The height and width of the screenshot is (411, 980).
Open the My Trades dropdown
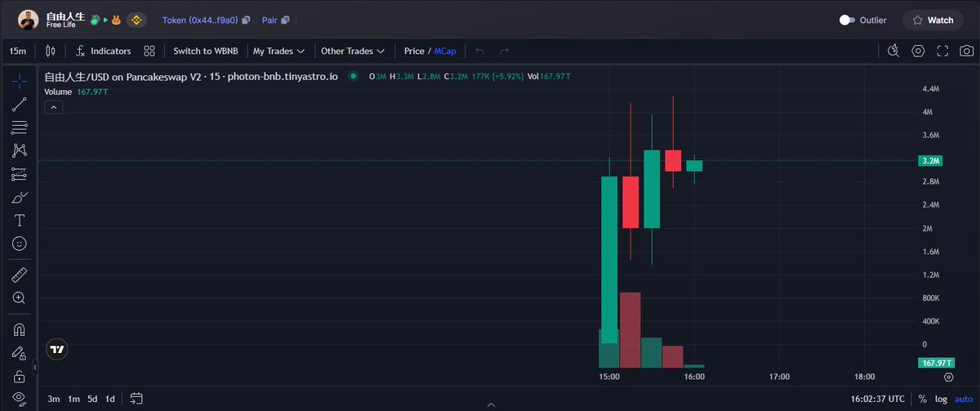pyautogui.click(x=278, y=51)
